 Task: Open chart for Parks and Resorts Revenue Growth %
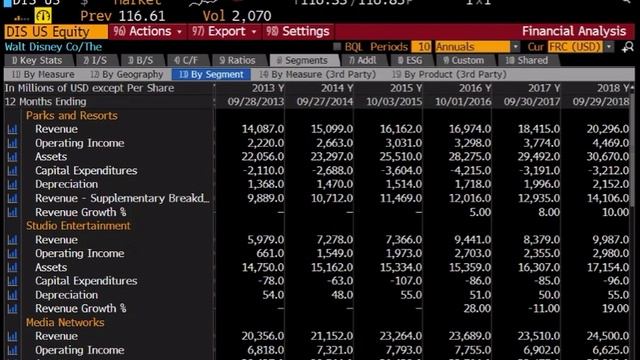13,212
